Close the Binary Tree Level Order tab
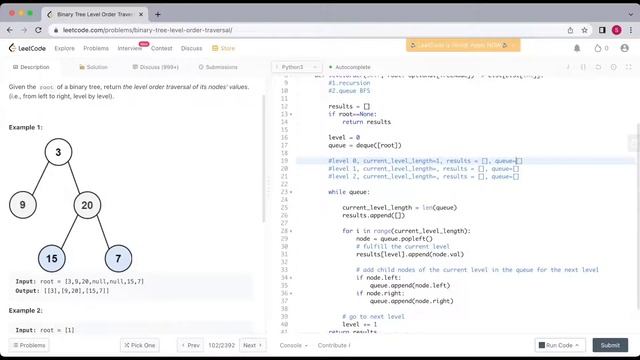 point(141,14)
